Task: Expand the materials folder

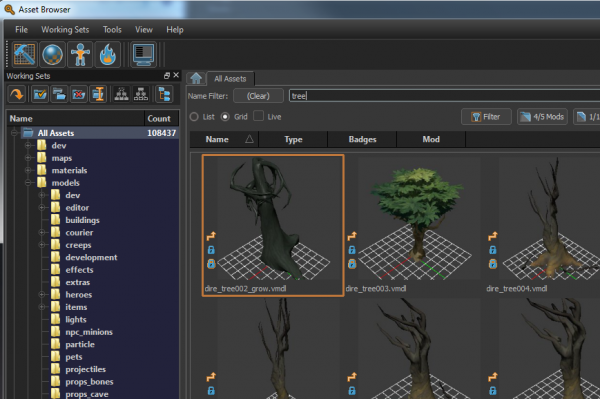Action: click(x=28, y=170)
